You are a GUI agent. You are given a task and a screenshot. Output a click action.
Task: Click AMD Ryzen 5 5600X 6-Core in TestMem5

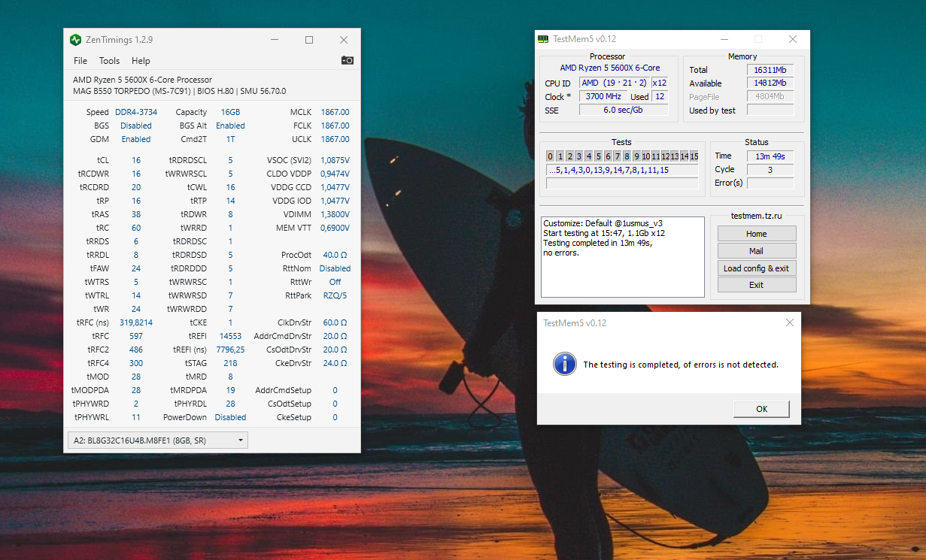click(610, 68)
